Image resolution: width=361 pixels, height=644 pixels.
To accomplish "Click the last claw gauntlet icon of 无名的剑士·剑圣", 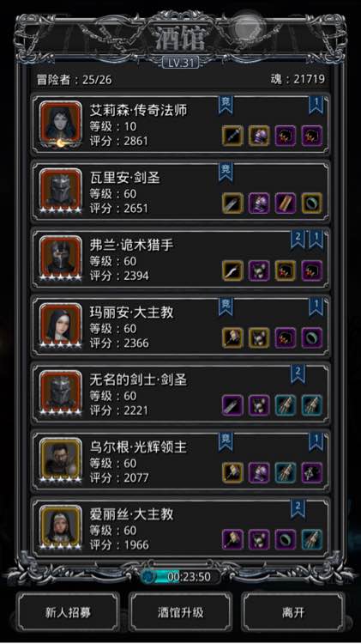I will coord(312,405).
